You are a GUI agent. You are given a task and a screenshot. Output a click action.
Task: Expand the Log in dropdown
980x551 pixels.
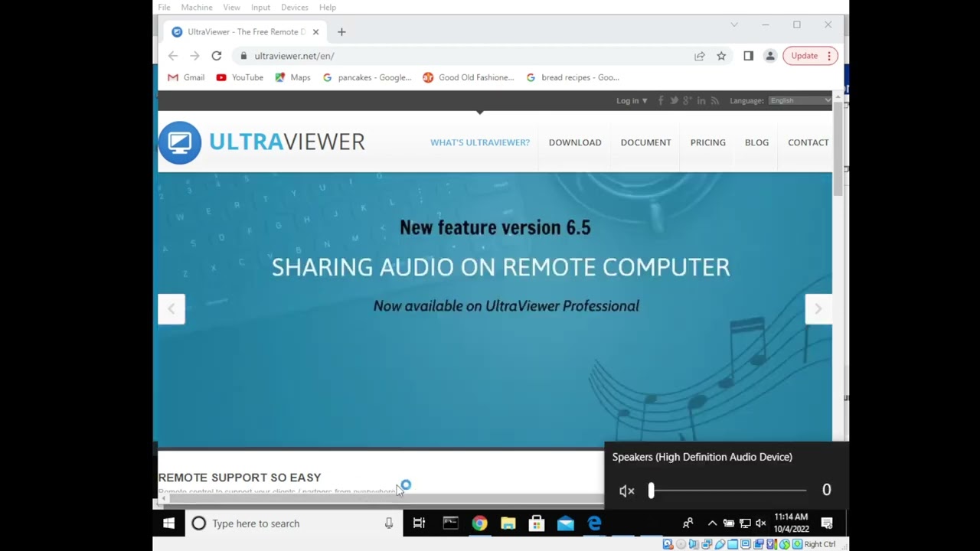pyautogui.click(x=632, y=101)
